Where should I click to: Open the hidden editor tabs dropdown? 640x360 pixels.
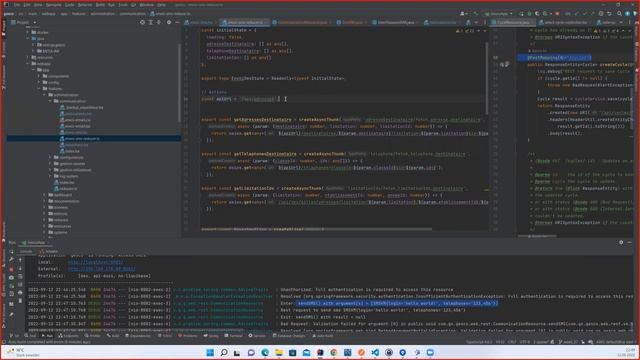point(476,22)
